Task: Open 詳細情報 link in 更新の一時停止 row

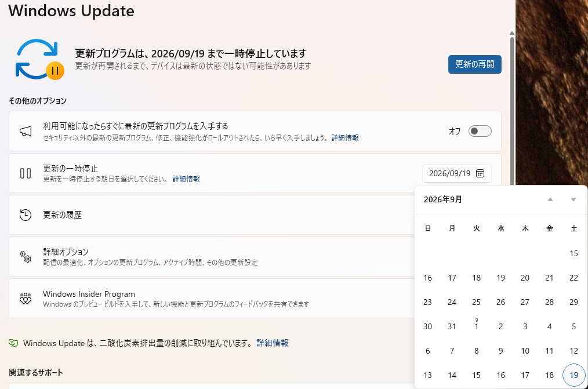Action: [x=186, y=179]
